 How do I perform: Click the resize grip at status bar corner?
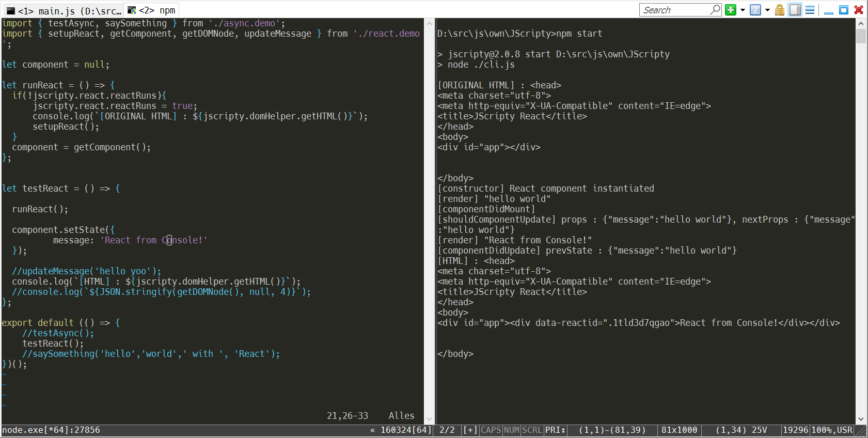(x=861, y=430)
